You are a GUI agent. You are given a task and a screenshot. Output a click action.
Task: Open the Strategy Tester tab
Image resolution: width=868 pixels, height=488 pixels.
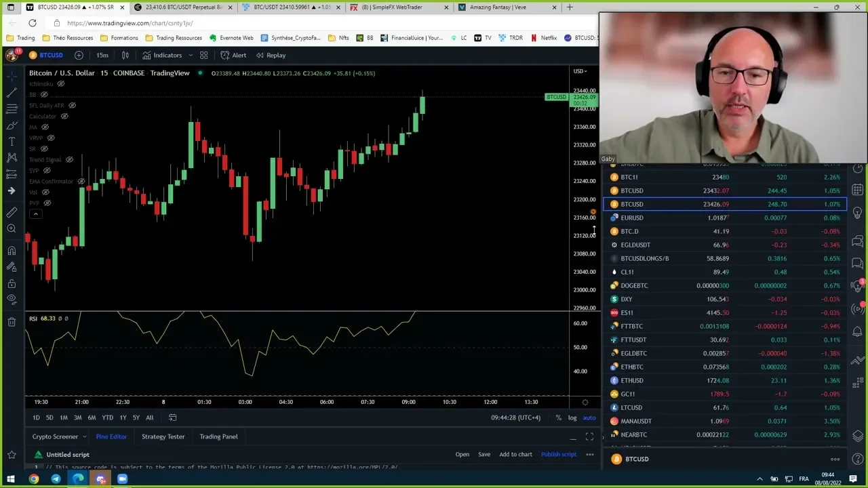(163, 436)
